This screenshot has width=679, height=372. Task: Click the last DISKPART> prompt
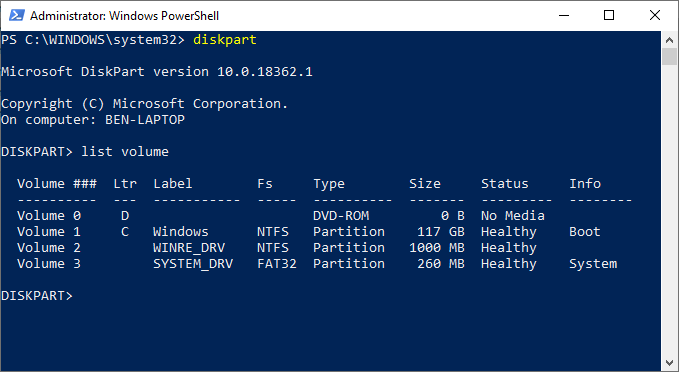coord(37,296)
